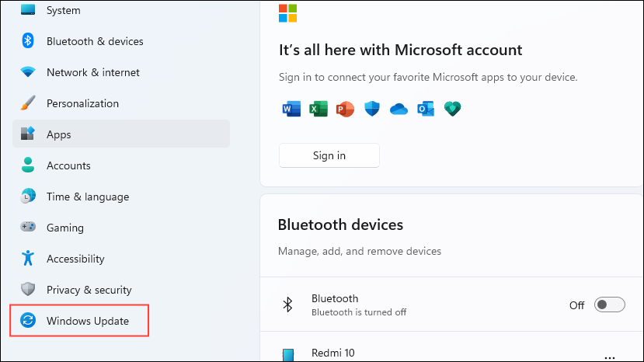Turn on the Bluetooth toggle switch
This screenshot has width=644, height=362.
[x=610, y=305]
